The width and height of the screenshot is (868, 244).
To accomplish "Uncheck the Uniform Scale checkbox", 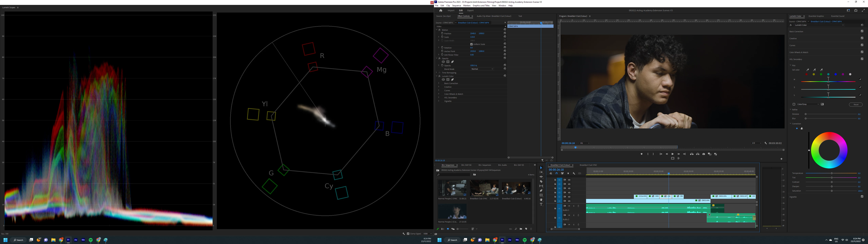I will coord(471,44).
